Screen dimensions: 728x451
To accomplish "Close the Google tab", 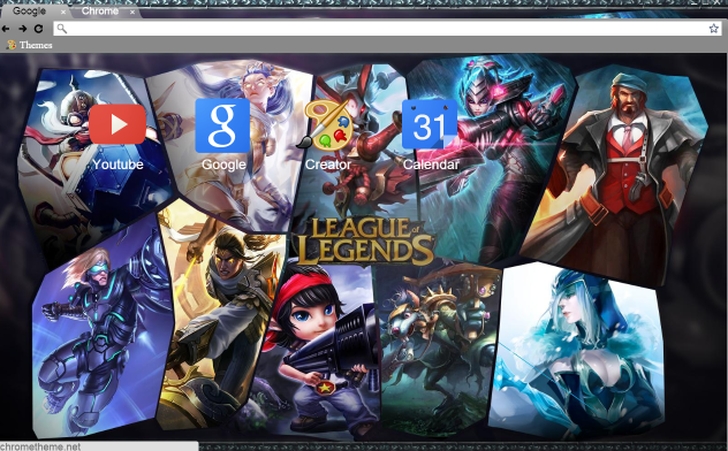I will pos(63,12).
